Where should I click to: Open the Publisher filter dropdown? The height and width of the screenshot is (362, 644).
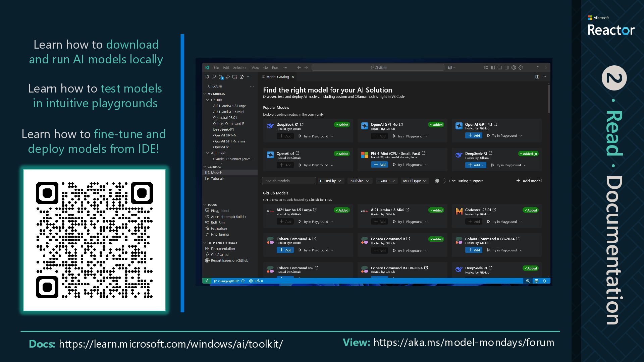click(x=359, y=181)
